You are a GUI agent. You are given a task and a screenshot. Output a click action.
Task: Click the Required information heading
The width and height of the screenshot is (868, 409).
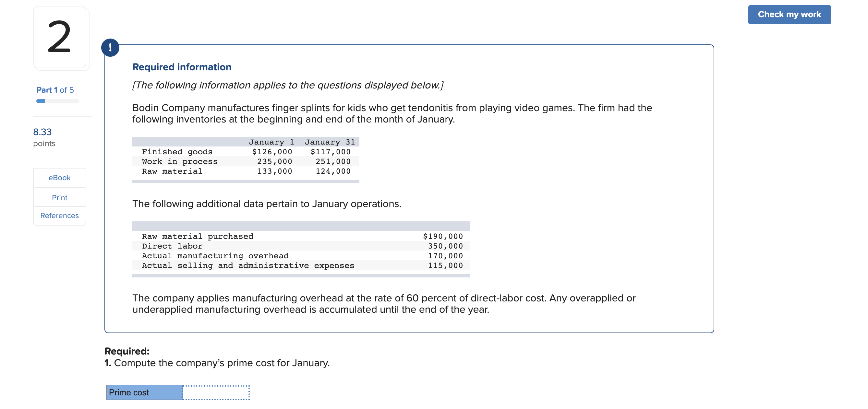[182, 67]
